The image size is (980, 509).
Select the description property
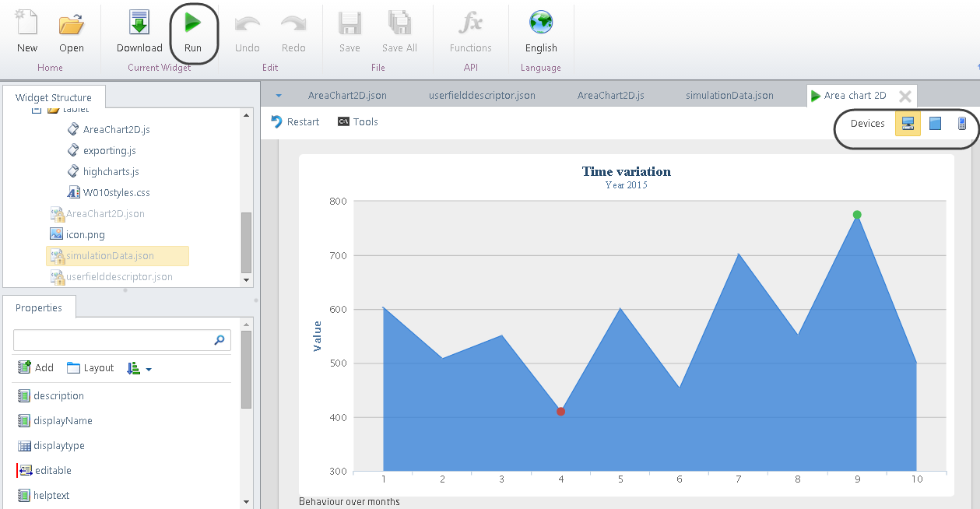[x=51, y=395]
